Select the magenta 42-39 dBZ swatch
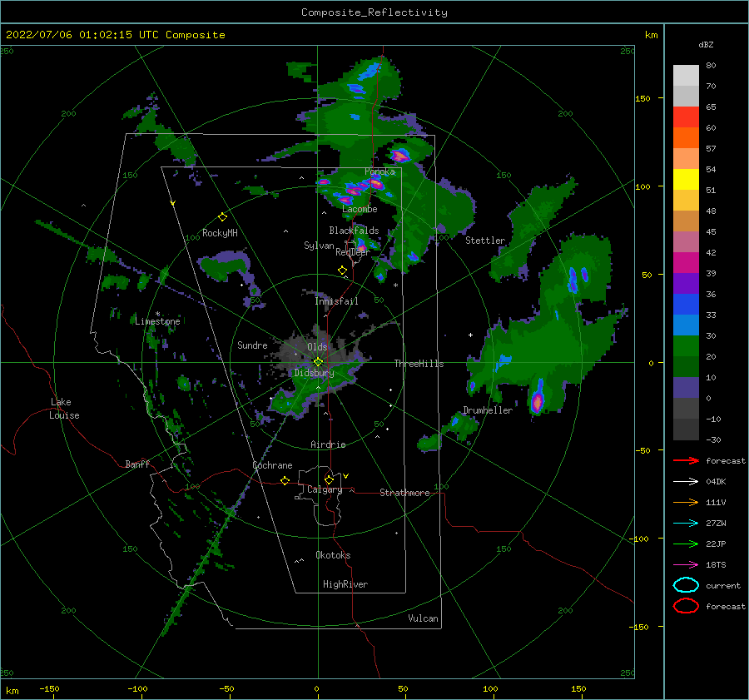This screenshot has width=749, height=700. point(686,263)
